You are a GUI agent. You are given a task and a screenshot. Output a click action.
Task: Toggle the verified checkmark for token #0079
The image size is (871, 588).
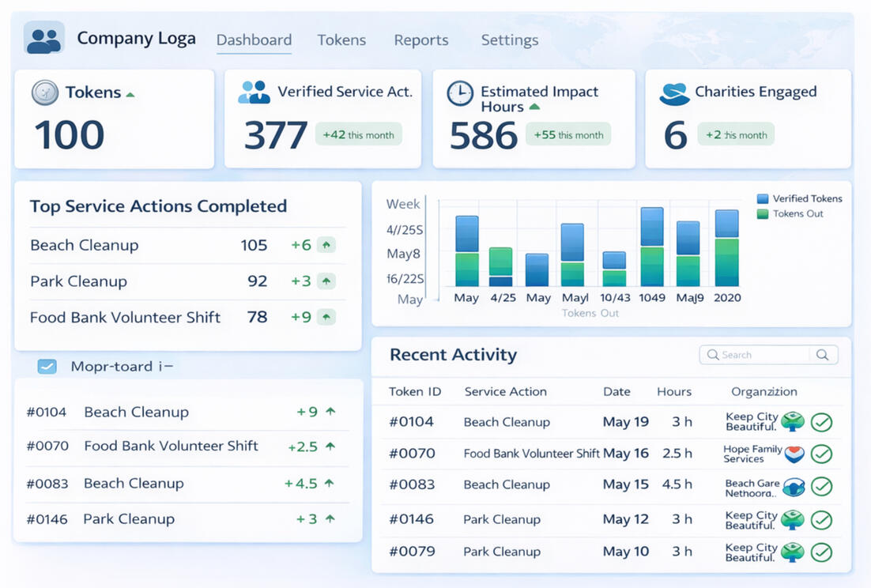[822, 552]
